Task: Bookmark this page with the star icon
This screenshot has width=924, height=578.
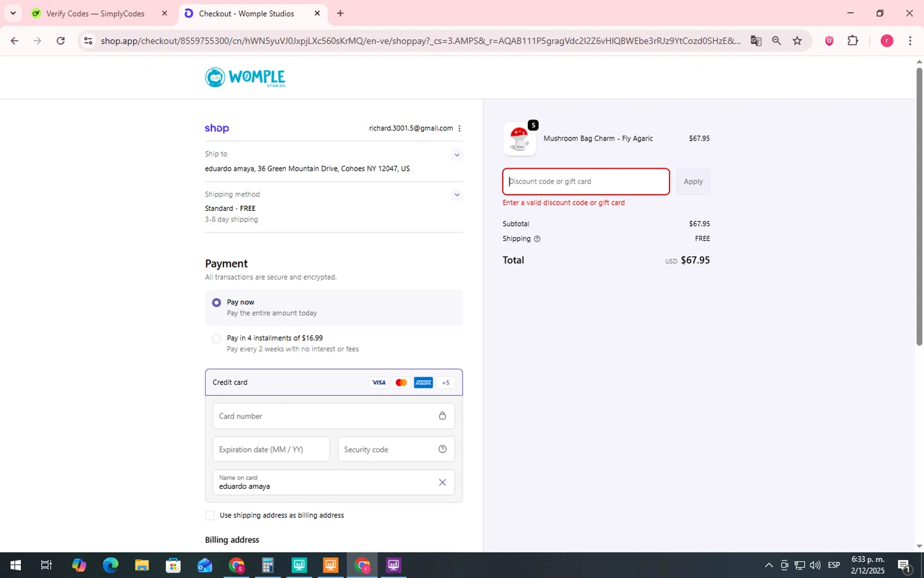Action: [x=797, y=41]
